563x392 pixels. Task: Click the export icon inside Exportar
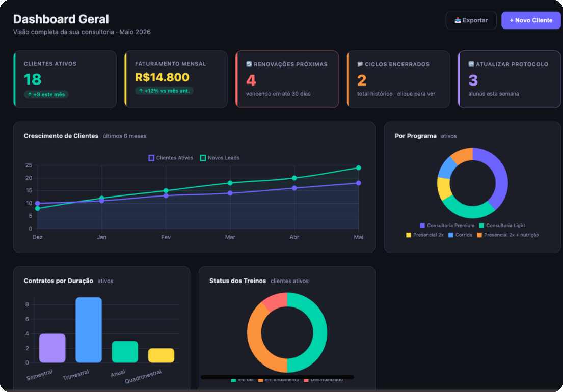coord(458,20)
